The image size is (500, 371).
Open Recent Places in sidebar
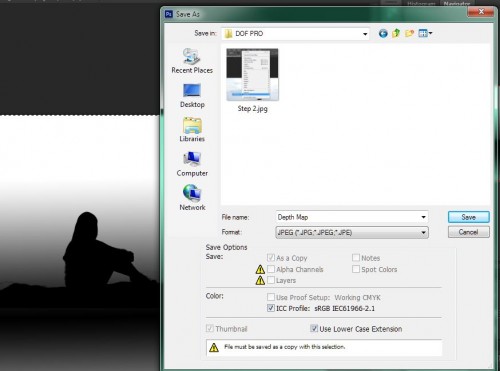click(192, 61)
